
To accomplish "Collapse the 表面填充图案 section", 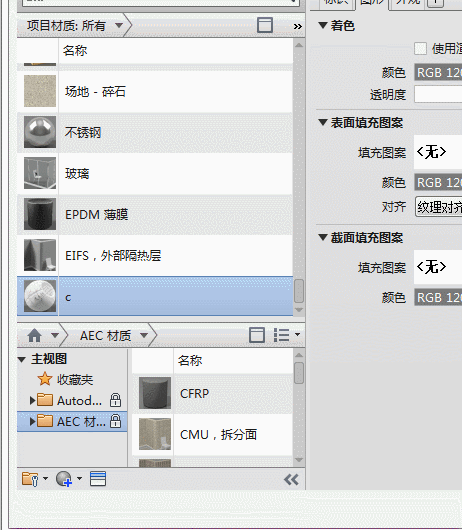I will [323, 122].
